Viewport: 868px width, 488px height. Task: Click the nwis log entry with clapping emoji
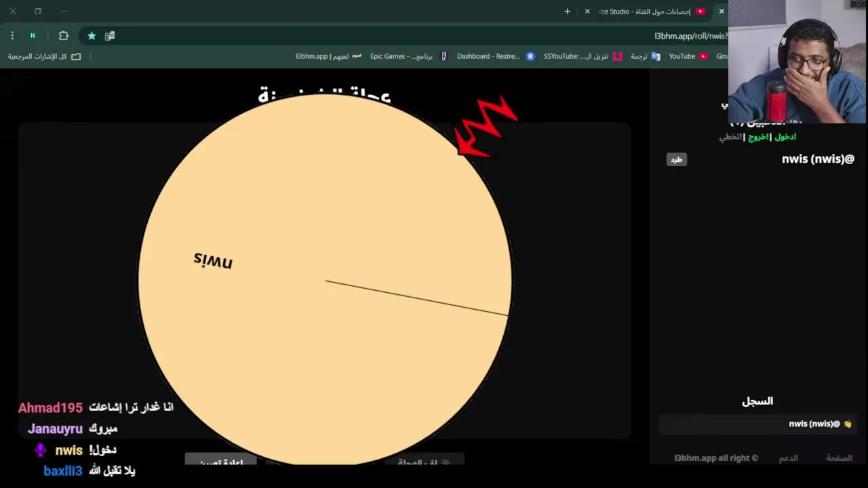pos(757,424)
